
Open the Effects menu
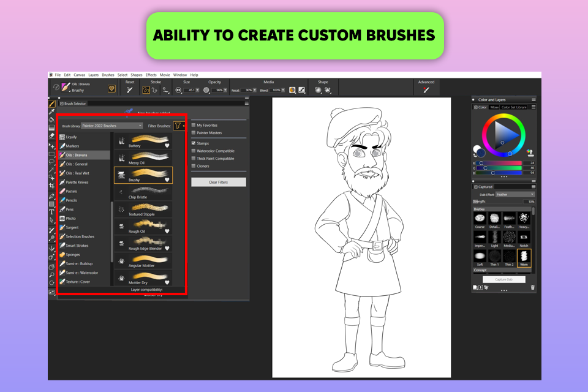151,75
